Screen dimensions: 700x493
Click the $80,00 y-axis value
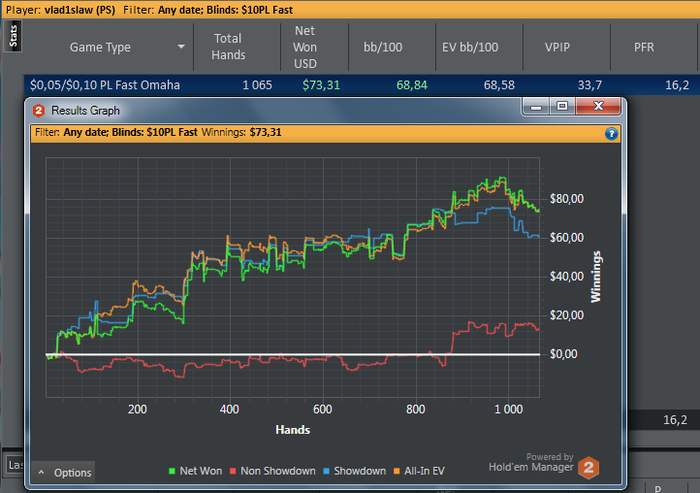coord(567,198)
